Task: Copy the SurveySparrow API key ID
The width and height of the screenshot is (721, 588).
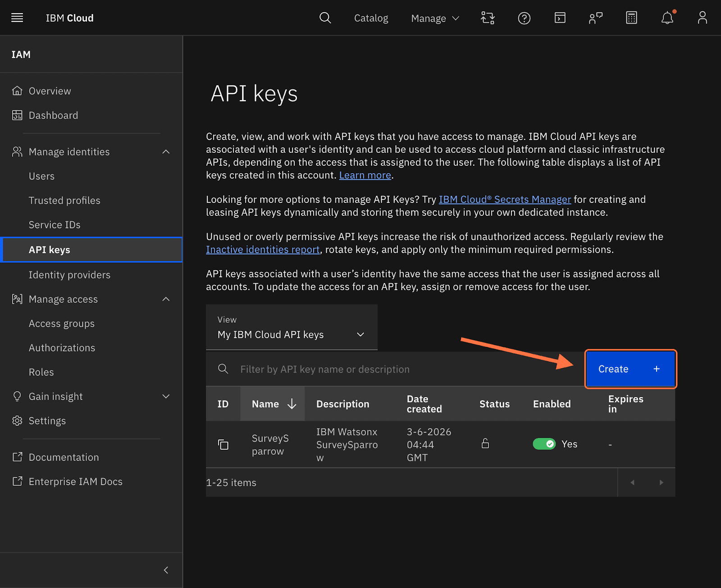Action: [x=223, y=445]
